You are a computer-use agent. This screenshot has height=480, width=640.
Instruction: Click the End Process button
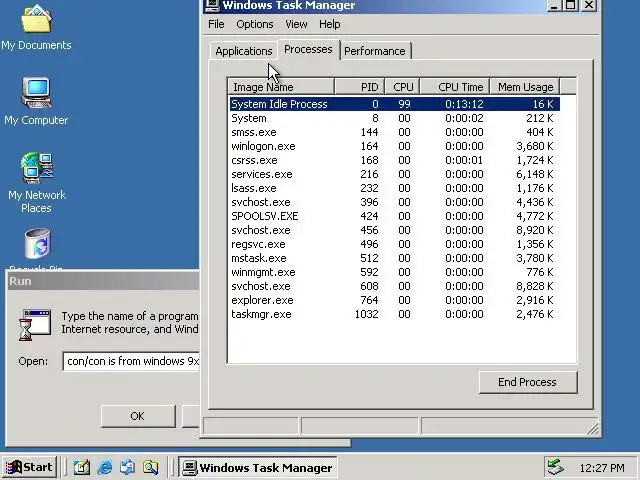[528, 382]
